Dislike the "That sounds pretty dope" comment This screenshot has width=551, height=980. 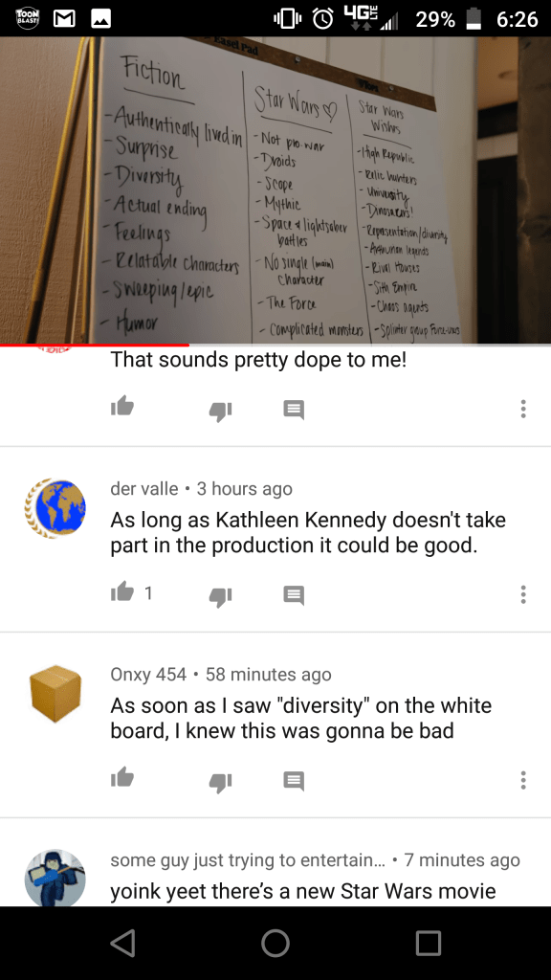[220, 410]
